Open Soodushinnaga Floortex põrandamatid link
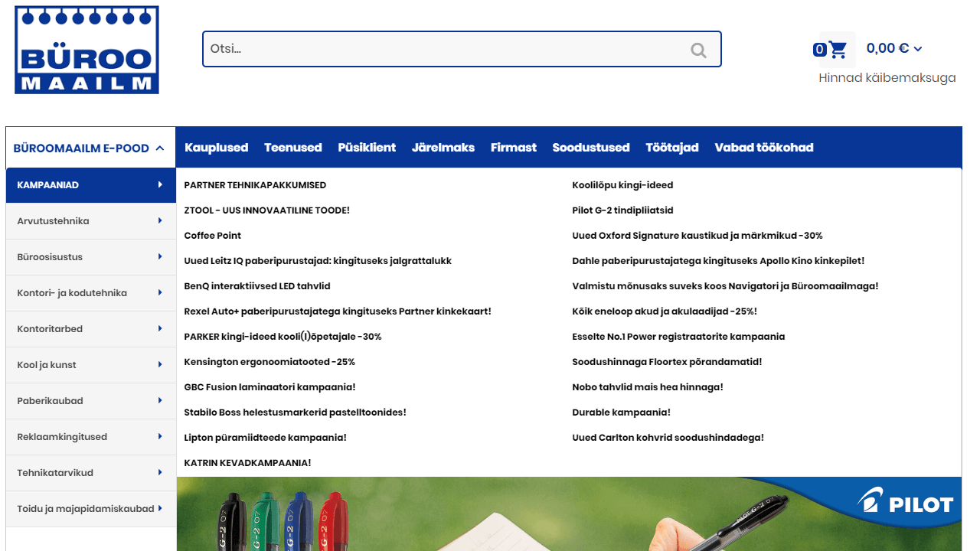Image resolution: width=980 pixels, height=551 pixels. pyautogui.click(x=667, y=362)
